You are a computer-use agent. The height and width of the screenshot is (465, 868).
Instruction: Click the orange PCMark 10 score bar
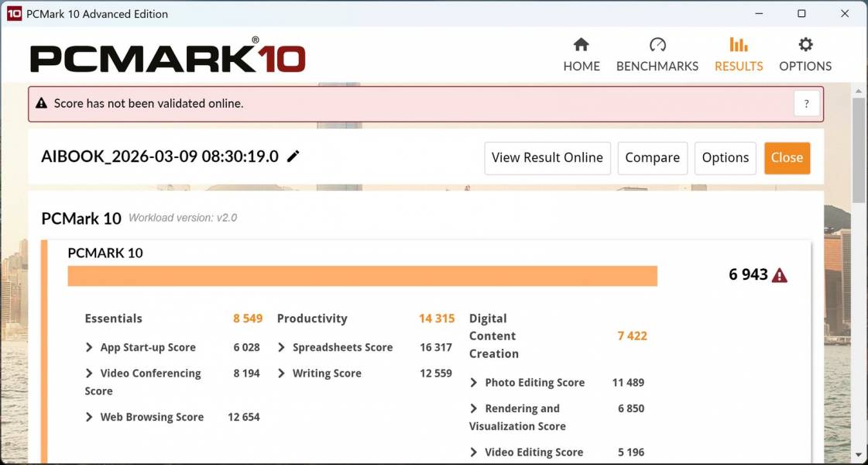click(362, 276)
